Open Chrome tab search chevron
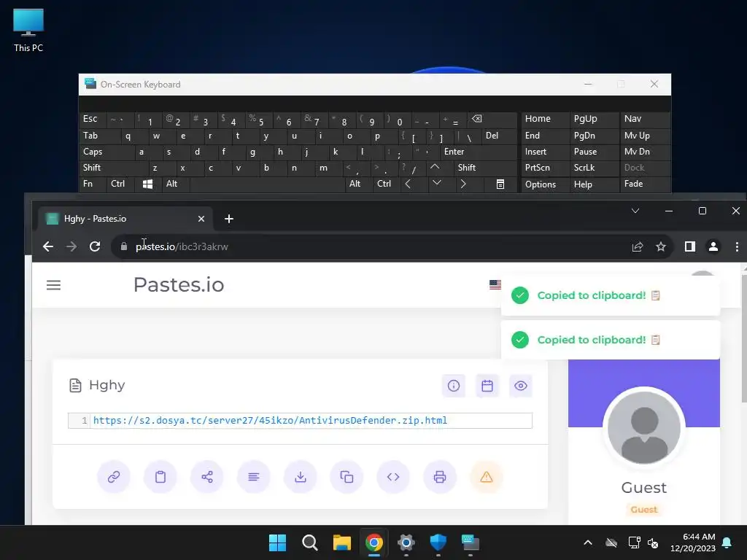Viewport: 747px width, 560px height. 635,211
